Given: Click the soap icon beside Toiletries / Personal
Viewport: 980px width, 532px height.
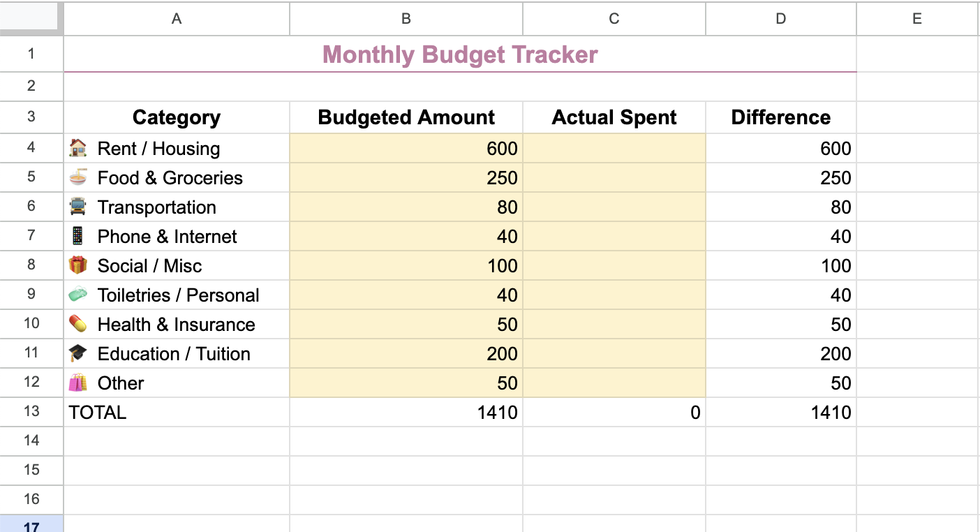Looking at the screenshot, I should pyautogui.click(x=79, y=295).
